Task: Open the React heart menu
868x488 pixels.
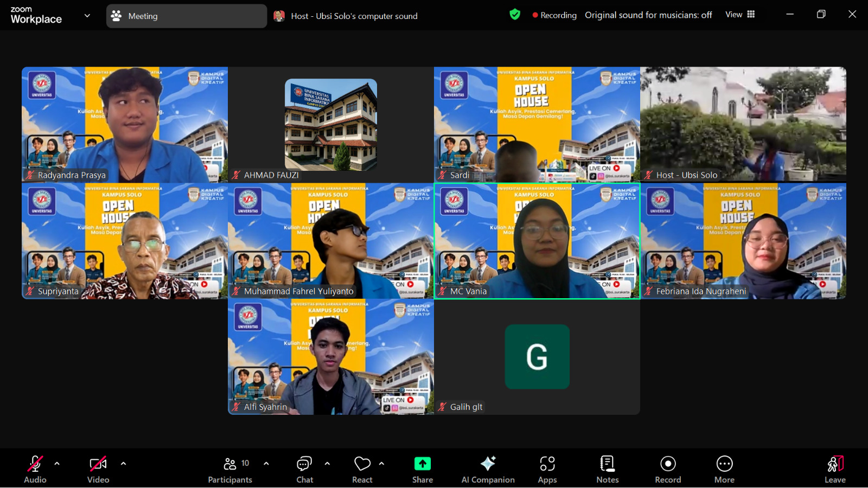Action: pos(362,470)
